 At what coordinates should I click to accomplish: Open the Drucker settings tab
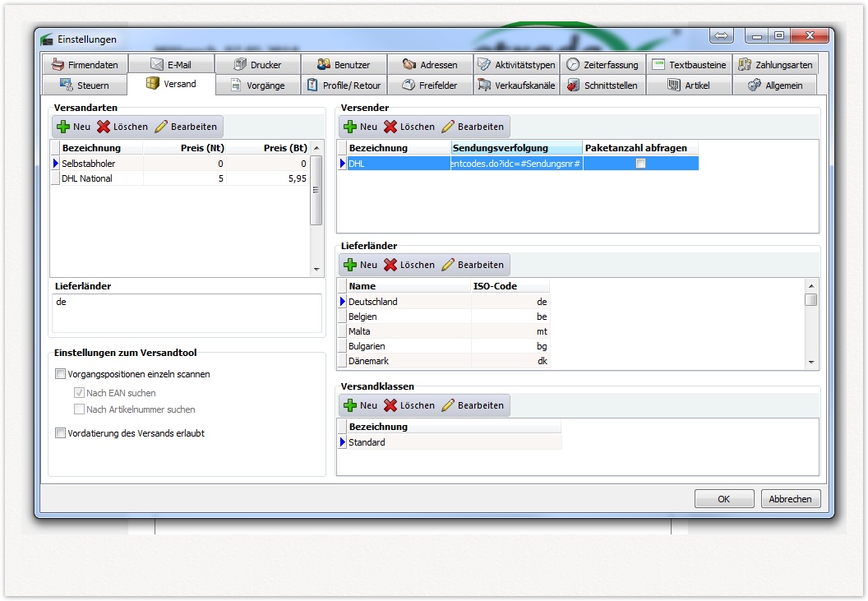click(x=257, y=64)
